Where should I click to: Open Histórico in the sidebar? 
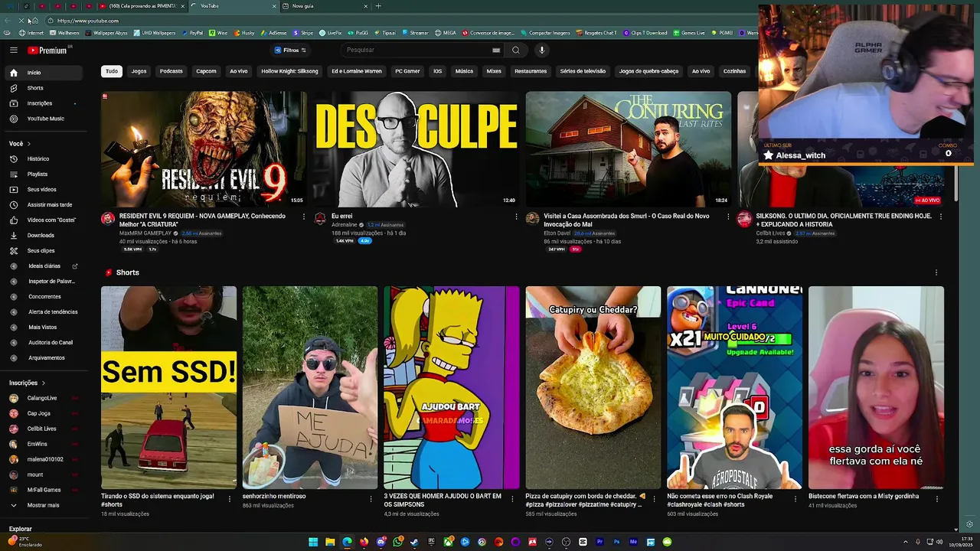click(43, 158)
